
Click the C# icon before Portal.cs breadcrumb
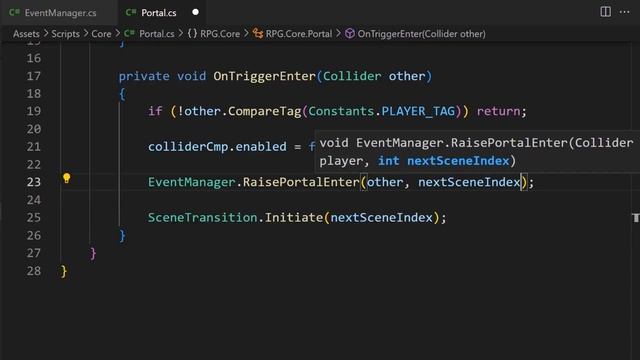point(129,33)
